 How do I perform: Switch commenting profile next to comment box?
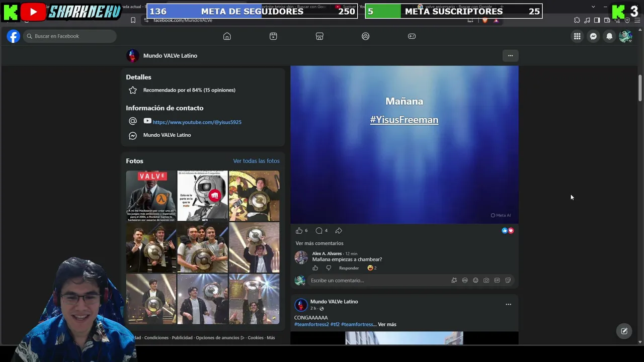coord(300,281)
